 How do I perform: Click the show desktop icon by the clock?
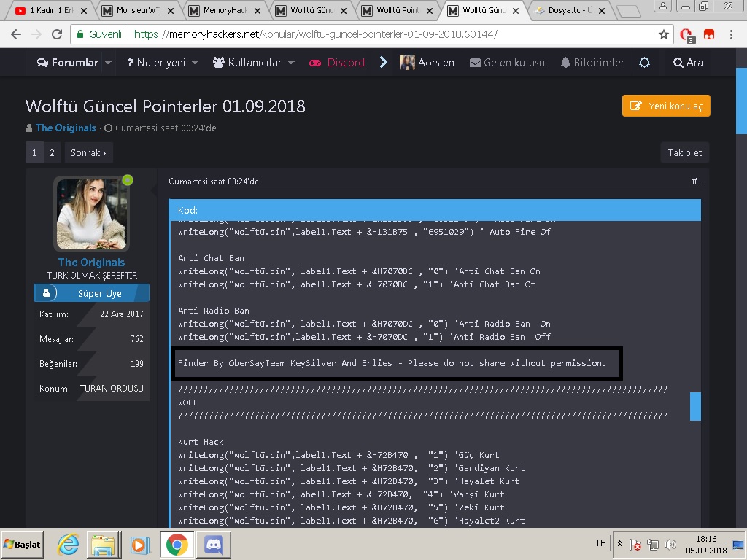738,544
